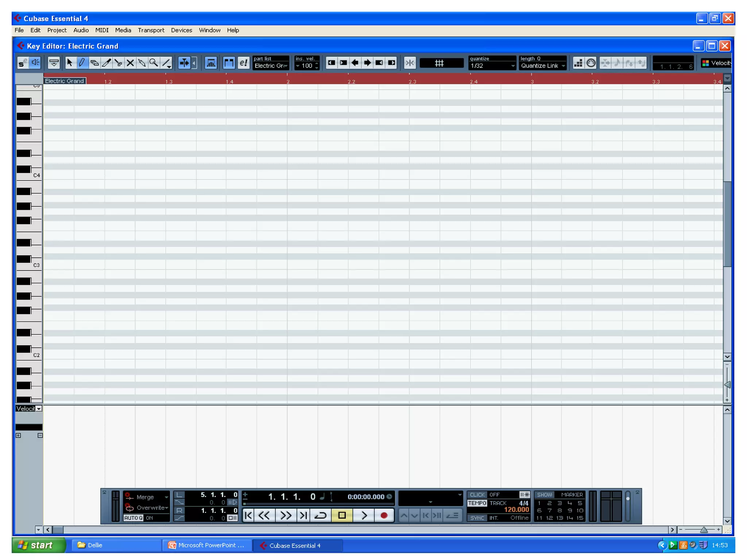The width and height of the screenshot is (747, 560).
Task: Toggle the CLICK metronome button
Action: (x=477, y=495)
